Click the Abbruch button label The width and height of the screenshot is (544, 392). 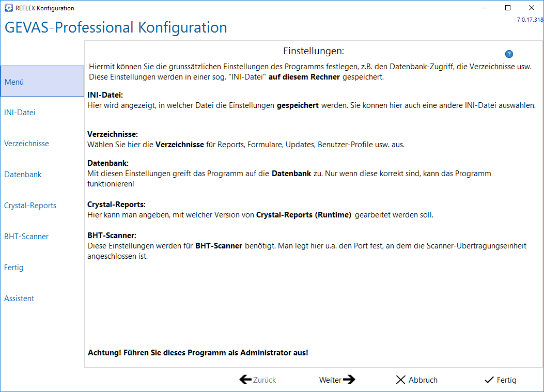[423, 380]
